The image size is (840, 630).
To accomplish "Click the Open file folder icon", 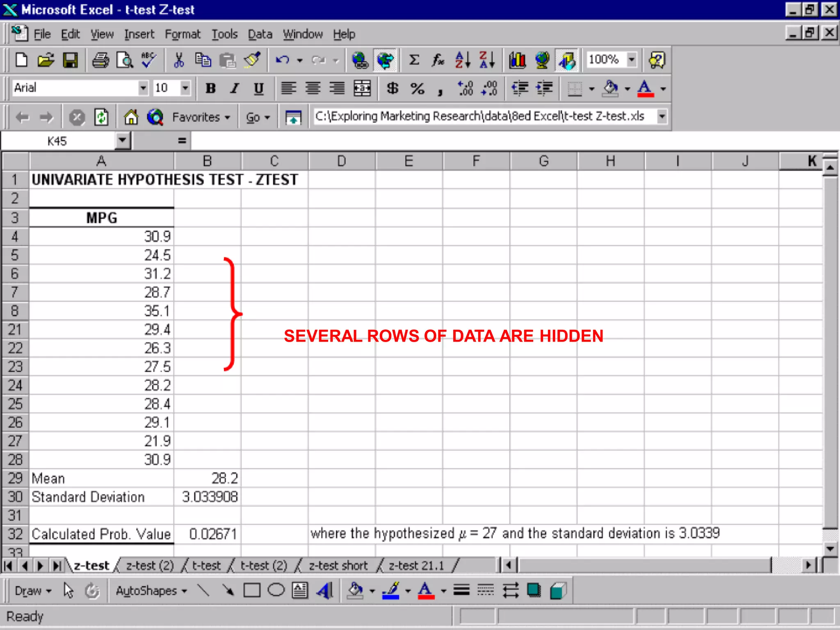I will (x=46, y=60).
